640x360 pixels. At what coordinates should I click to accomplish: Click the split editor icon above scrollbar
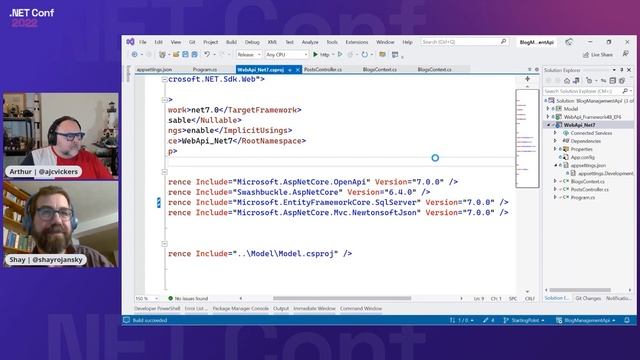527,78
